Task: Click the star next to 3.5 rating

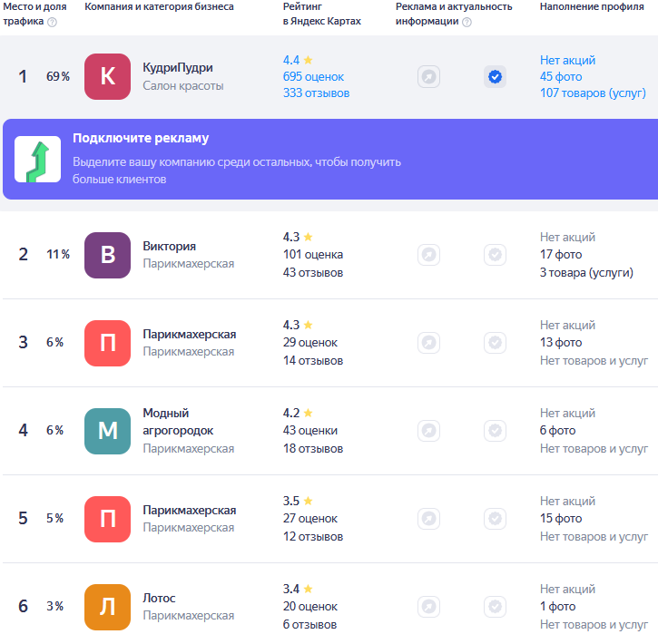Action: 308,501
